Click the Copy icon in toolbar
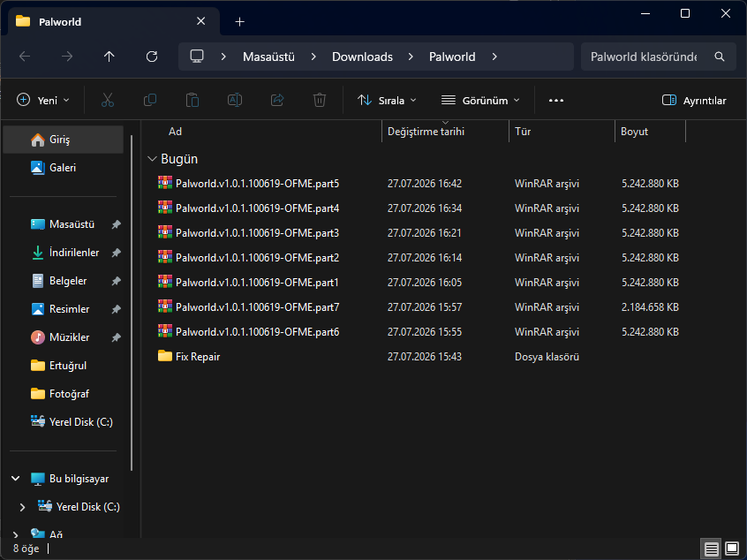 150,100
